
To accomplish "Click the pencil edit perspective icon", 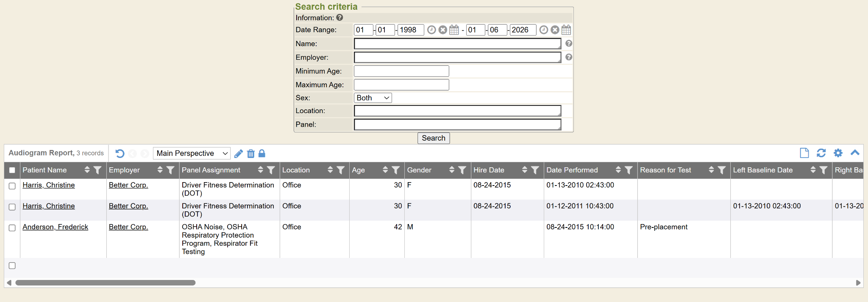I will point(239,153).
